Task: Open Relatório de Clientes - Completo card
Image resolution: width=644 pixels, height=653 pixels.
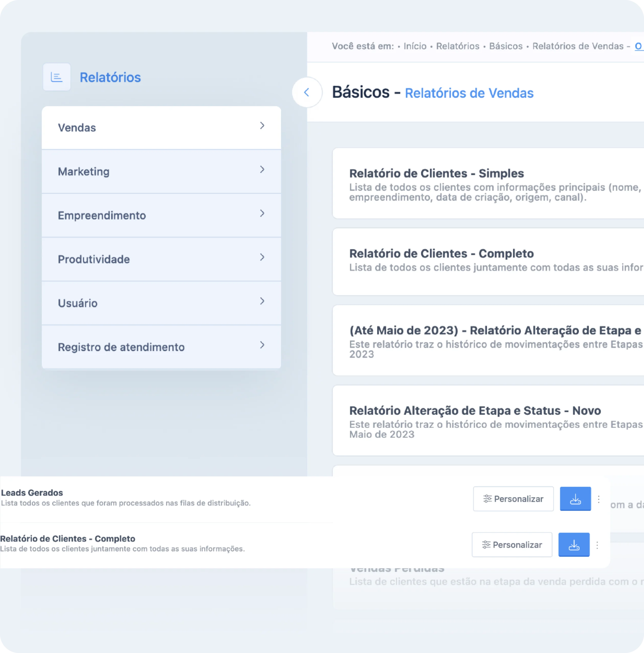Action: (488, 262)
